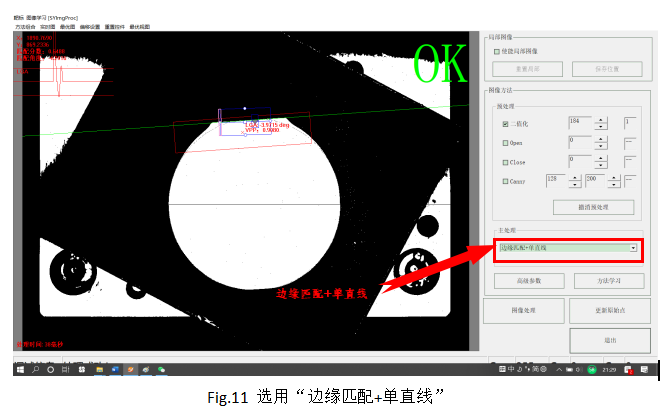Click the 撤消预处理 button
This screenshot has width=672, height=413.
[x=593, y=207]
